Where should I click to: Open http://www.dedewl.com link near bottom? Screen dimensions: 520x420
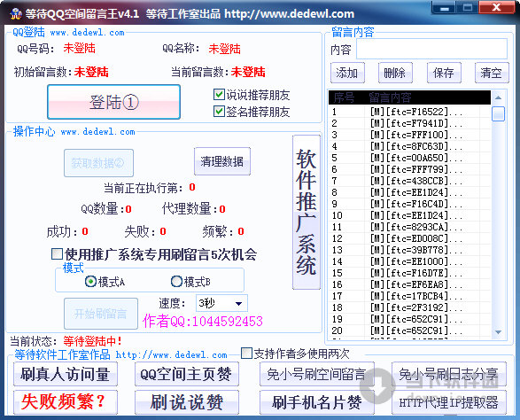(172, 355)
